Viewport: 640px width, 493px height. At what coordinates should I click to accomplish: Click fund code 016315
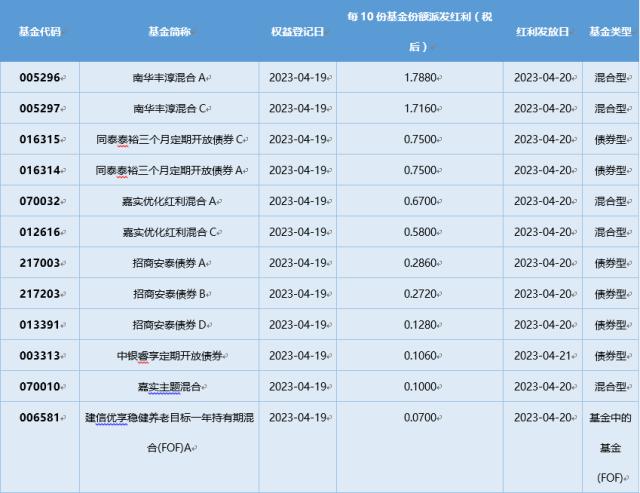[x=40, y=139]
